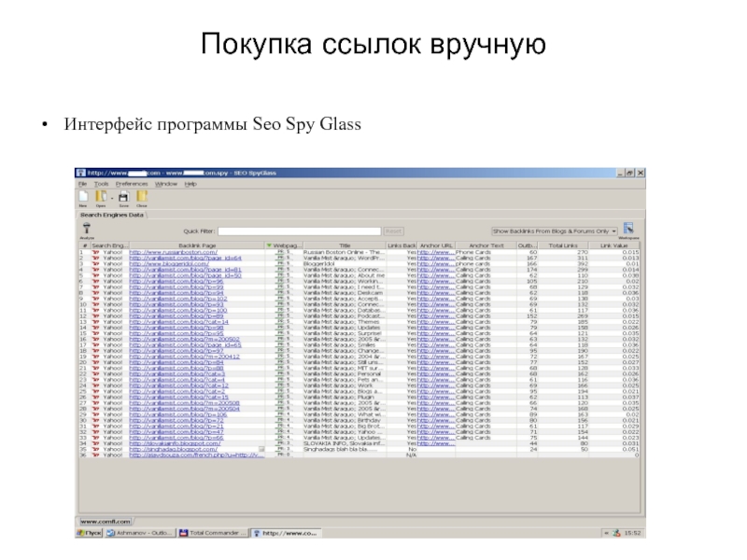
Task: Click the system tray network icon
Action: tap(617, 533)
